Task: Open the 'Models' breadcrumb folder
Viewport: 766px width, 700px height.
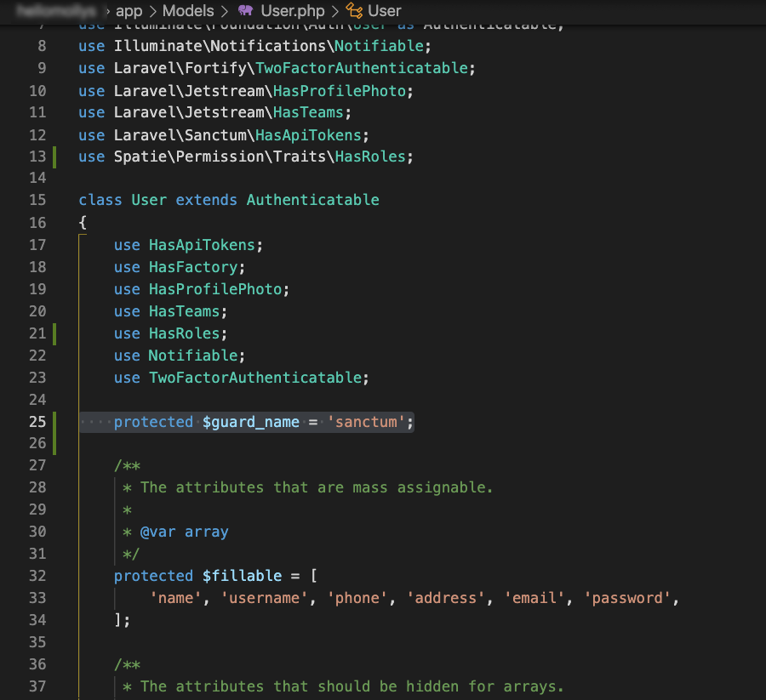Action: click(188, 11)
